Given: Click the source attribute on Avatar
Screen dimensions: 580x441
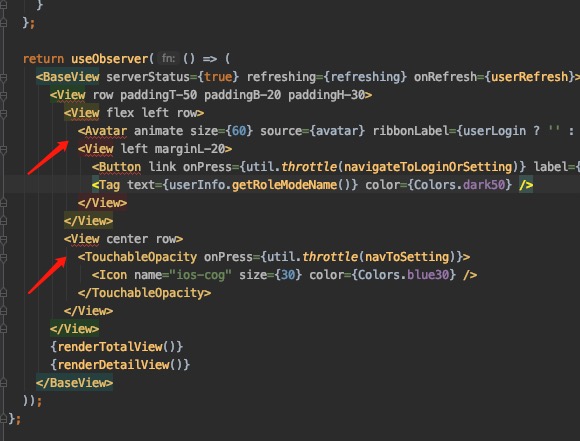Looking at the screenshot, I should (281, 131).
